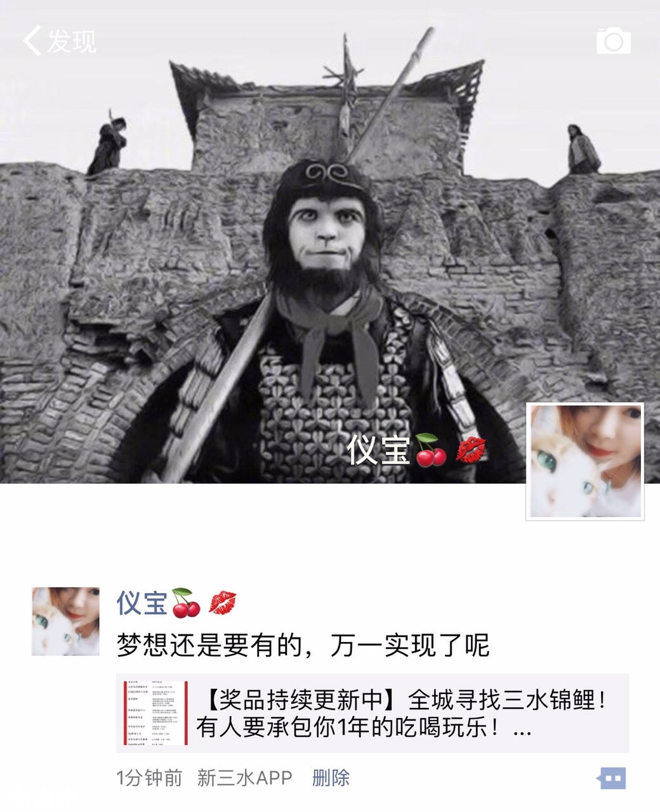Viewport: 660px width, 812px height.
Task: Go back via the 发现 label
Action: pos(72,41)
